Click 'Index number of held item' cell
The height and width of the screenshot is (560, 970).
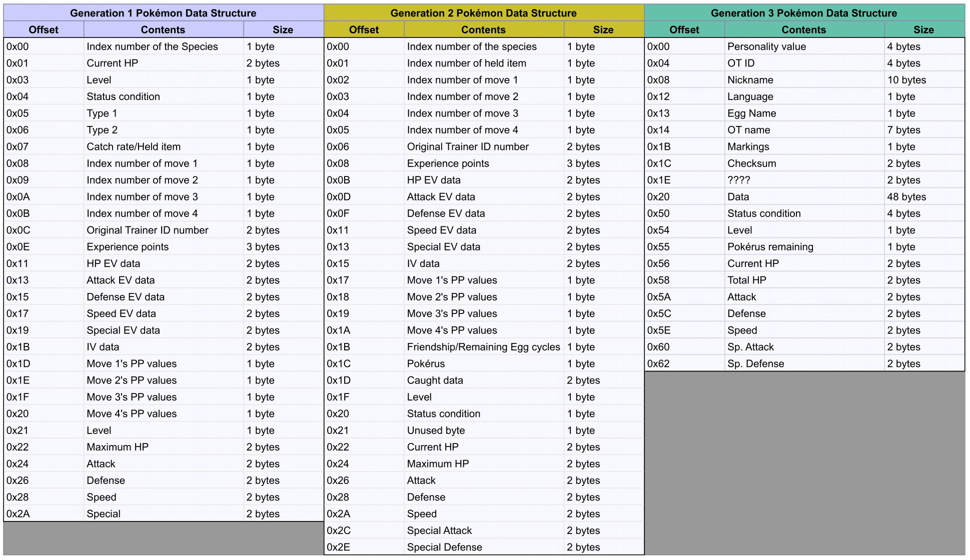pyautogui.click(x=484, y=63)
